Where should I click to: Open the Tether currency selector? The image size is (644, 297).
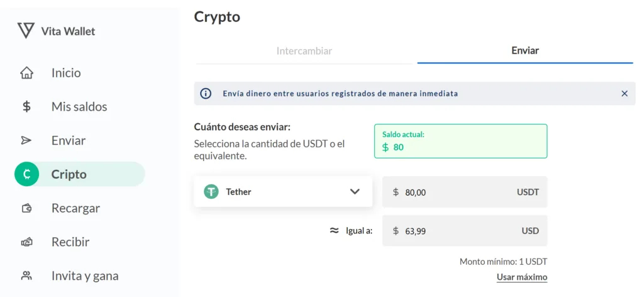pos(283,192)
